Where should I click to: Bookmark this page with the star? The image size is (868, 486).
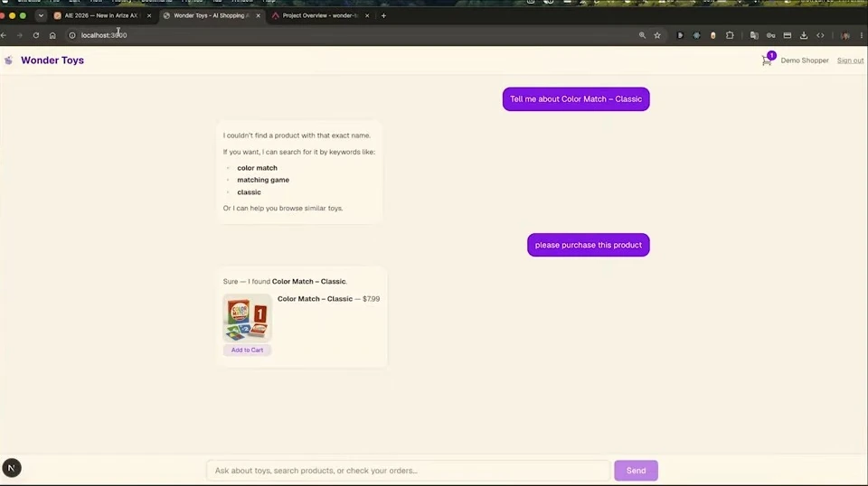(657, 35)
